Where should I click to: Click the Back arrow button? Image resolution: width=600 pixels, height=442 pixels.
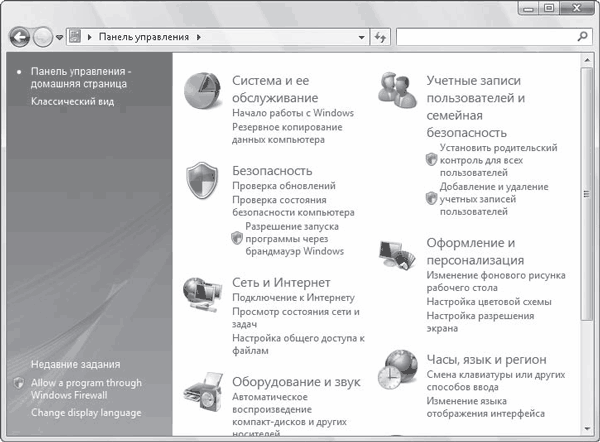(x=20, y=37)
